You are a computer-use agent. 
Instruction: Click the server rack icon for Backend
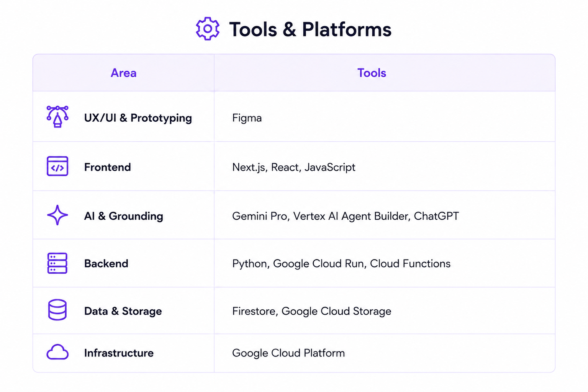coord(57,263)
